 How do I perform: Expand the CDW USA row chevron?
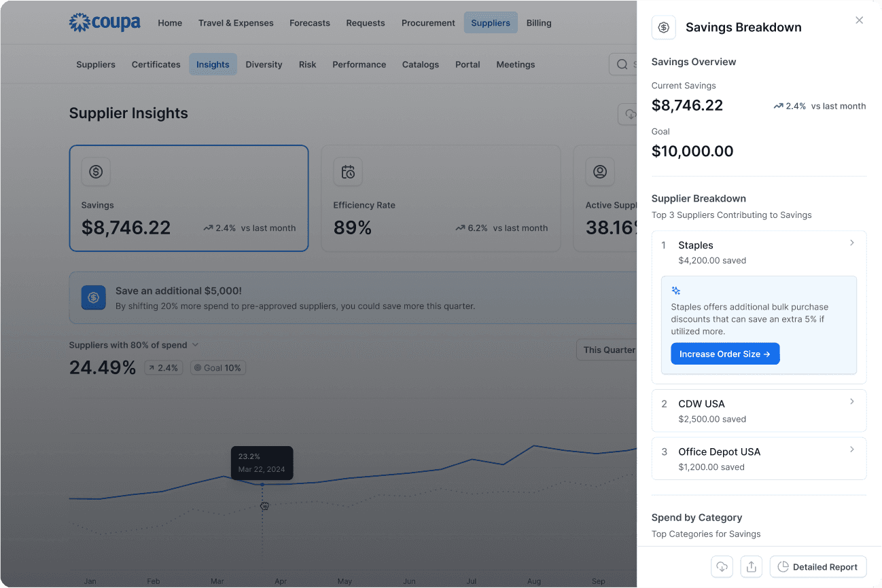(x=852, y=401)
